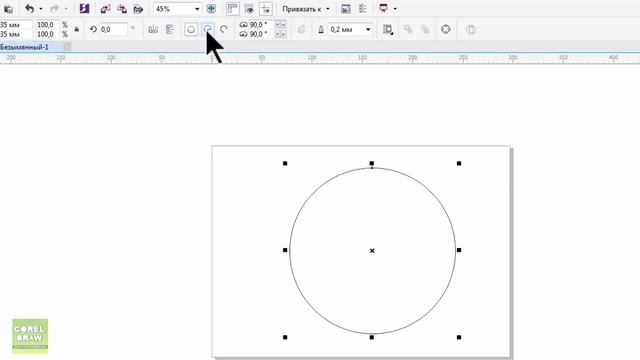Click the To Front of Layer icon
Viewport: 640px width, 360px height.
pos(408,29)
